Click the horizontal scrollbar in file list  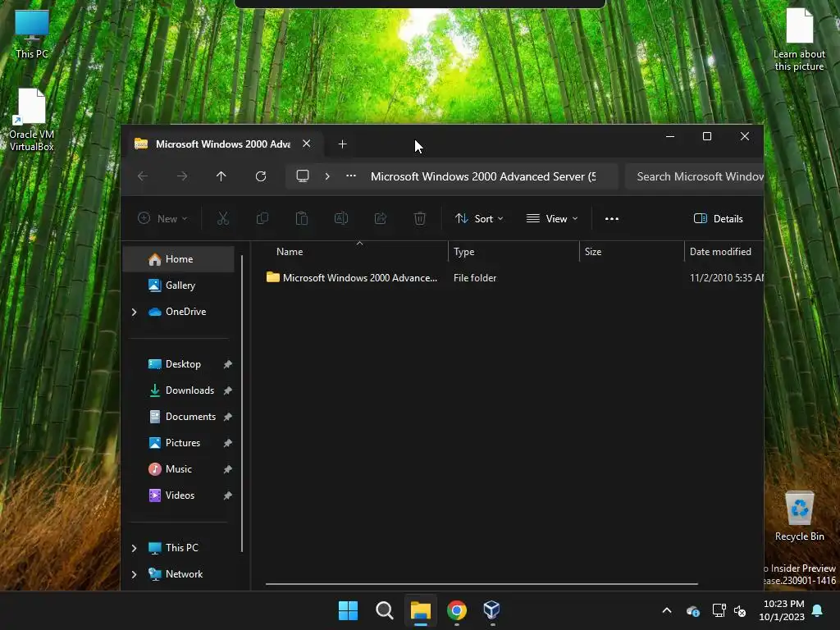(x=482, y=584)
